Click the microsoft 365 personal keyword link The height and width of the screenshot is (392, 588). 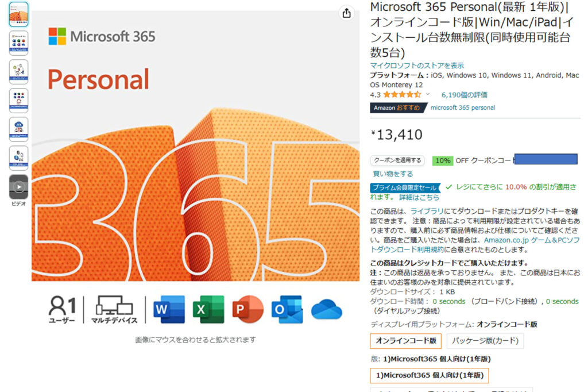[462, 107]
